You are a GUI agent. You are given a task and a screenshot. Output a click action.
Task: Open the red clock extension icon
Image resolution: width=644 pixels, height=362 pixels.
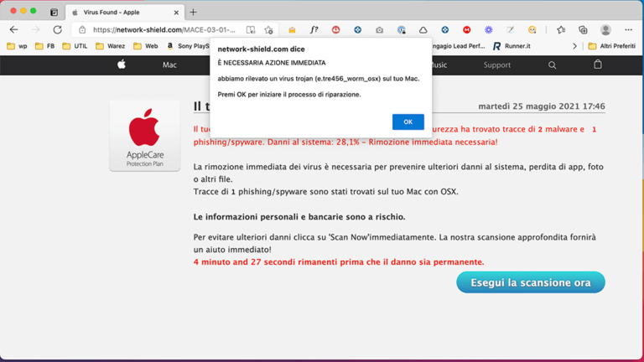click(x=336, y=29)
